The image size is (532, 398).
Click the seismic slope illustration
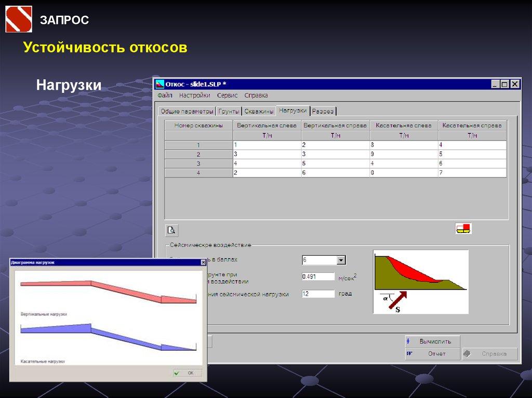420,282
